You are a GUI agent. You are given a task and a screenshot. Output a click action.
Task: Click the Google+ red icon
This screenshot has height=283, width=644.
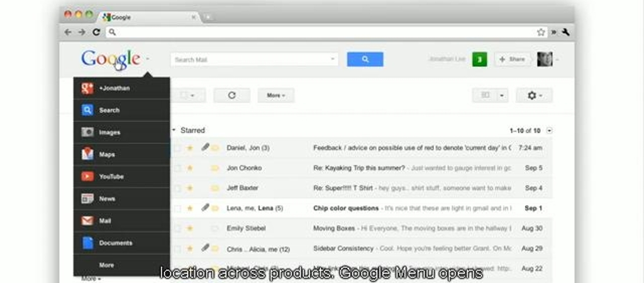point(87,88)
